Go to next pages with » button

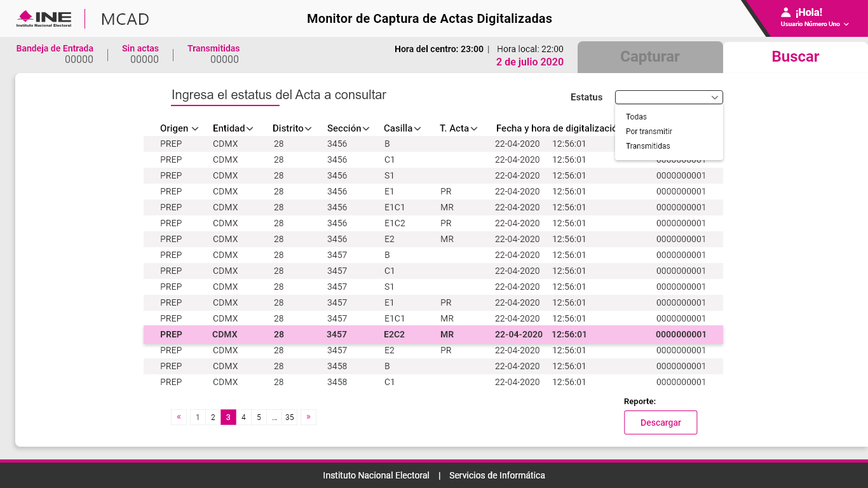(308, 417)
